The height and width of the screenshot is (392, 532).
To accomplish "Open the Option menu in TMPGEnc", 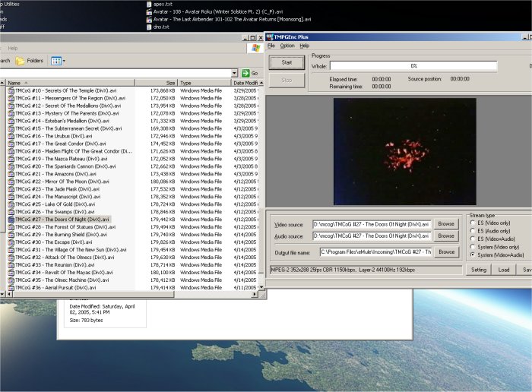I will click(287, 46).
